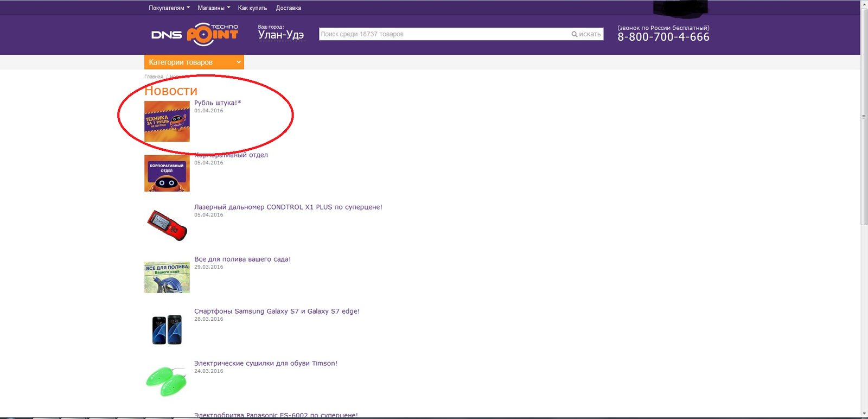Open the DNS Techno Point logo homepage
The image size is (868, 419).
(195, 34)
